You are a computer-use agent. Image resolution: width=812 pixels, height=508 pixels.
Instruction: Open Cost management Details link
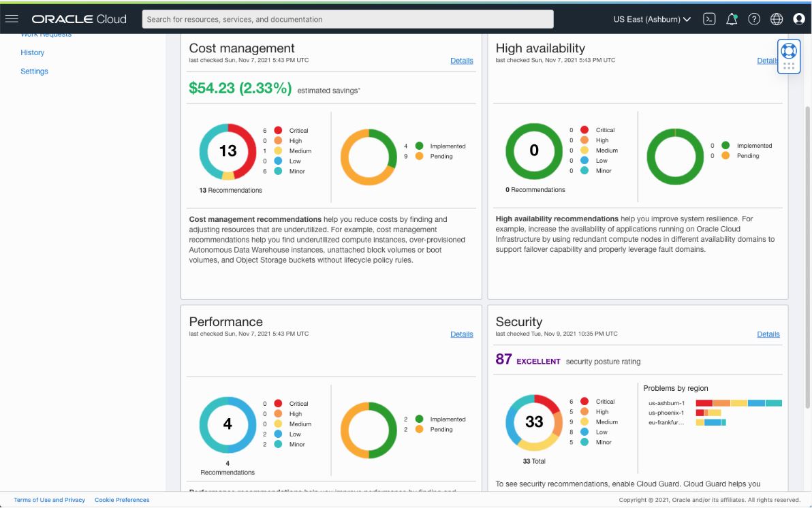click(461, 61)
